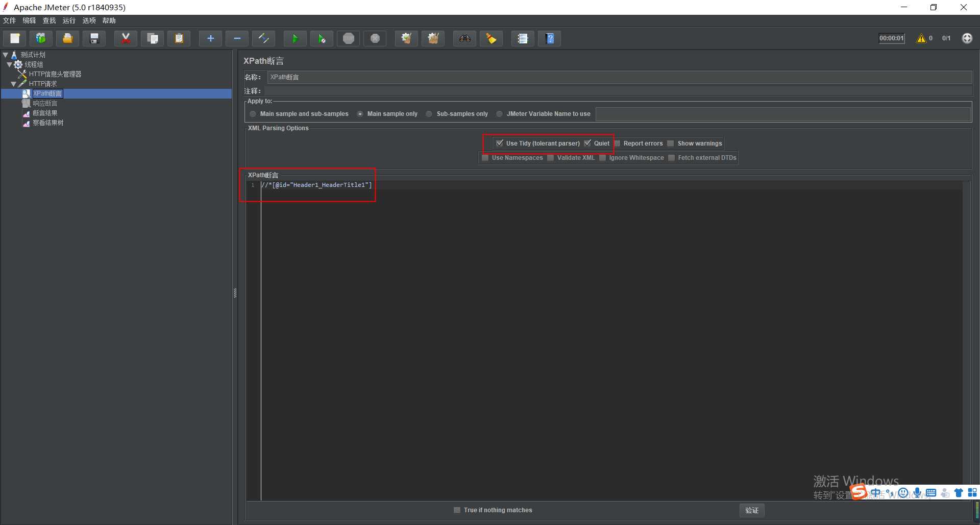Screen dimensions: 980x525
Task: Copy the selected element in the toolbar
Action: 152,38
